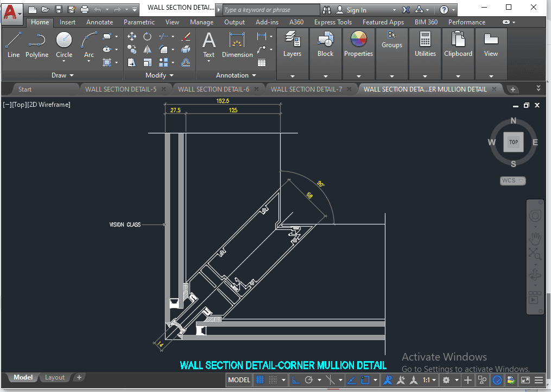551x392 pixels.
Task: Select the Mirror tool icon
Action: pyautogui.click(x=147, y=49)
